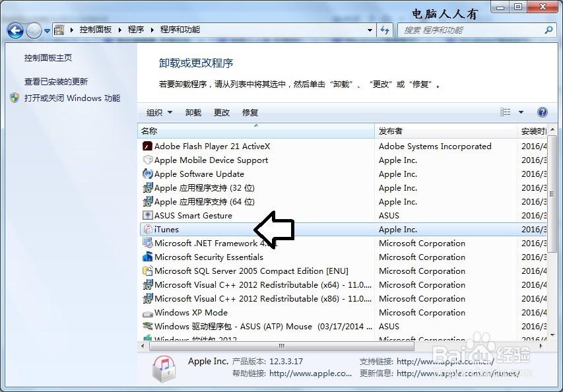Select Windows XP Mode entry
Viewport: 563px width, 392px height.
tap(191, 312)
